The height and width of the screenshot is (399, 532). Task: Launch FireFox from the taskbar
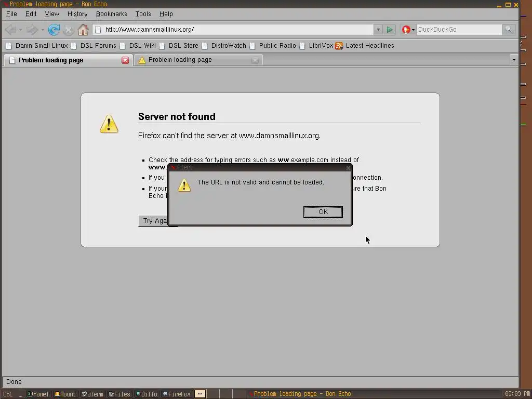[177, 394]
